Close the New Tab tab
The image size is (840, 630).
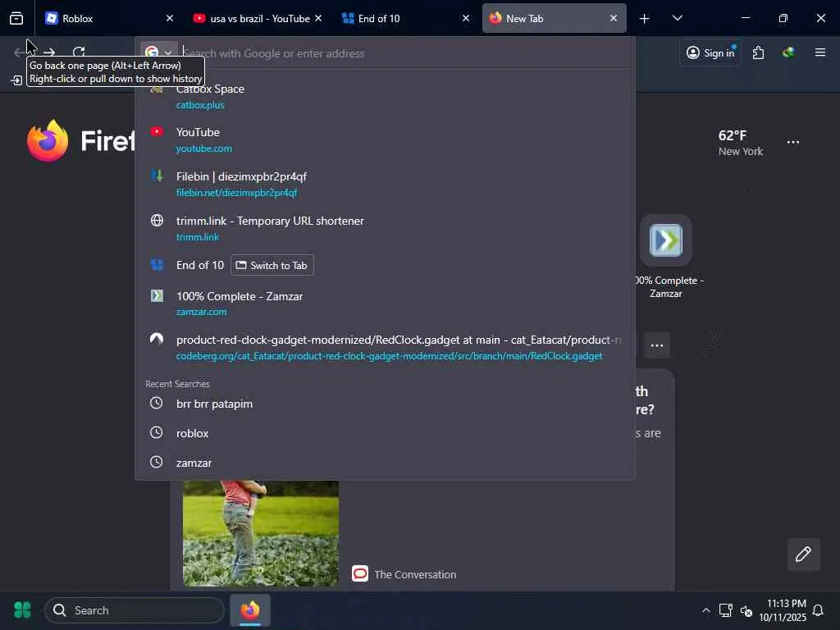pyautogui.click(x=614, y=18)
